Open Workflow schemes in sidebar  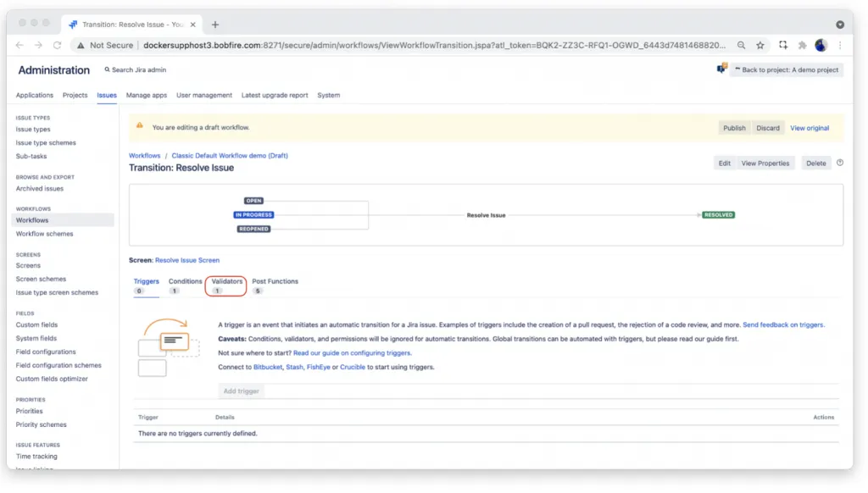click(44, 234)
